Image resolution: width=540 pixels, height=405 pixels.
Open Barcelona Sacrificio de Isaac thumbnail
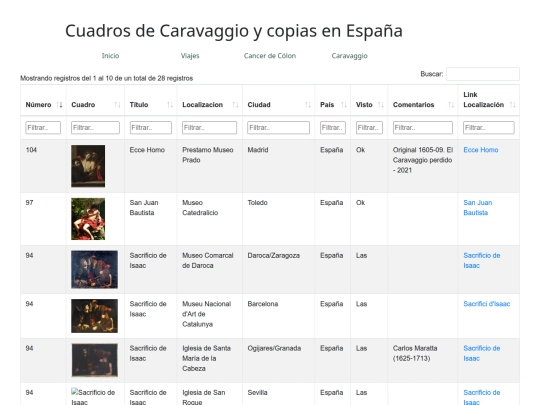[x=94, y=316]
